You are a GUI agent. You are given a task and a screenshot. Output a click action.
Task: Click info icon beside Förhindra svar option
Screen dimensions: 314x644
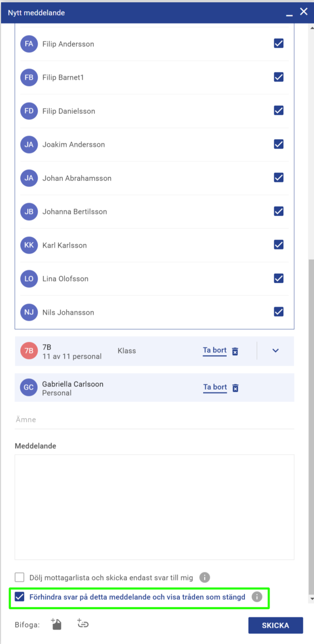257,597
